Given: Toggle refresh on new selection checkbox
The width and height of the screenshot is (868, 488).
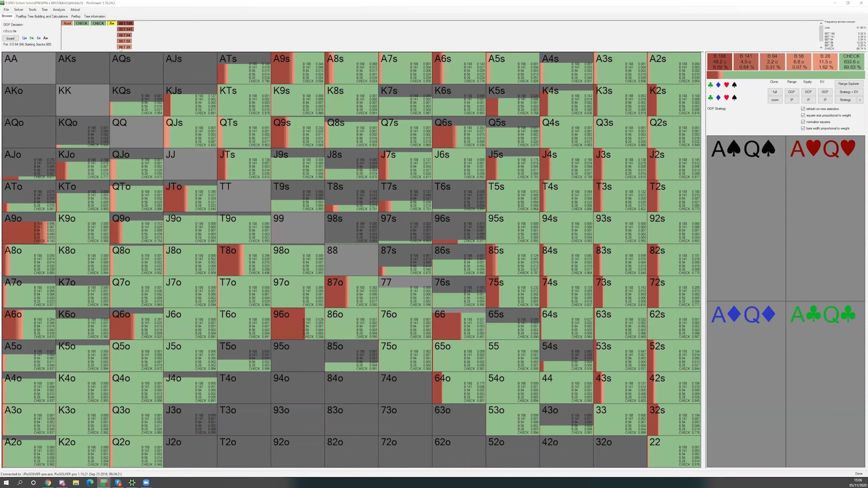Looking at the screenshot, I should coord(803,109).
